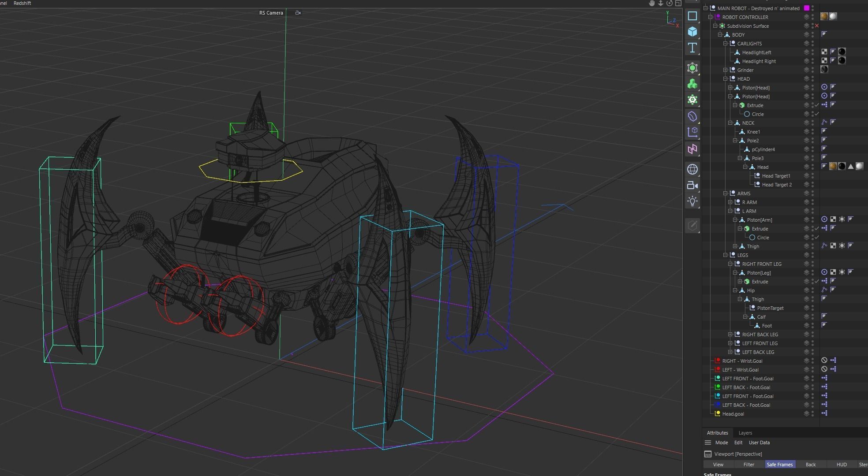Switch to the Layers tab
The image size is (868, 476).
[x=745, y=433]
